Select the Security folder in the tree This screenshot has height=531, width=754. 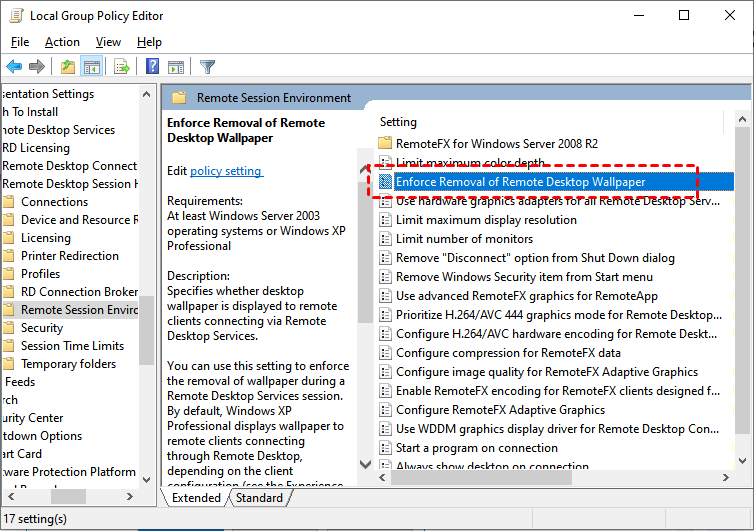(x=42, y=328)
